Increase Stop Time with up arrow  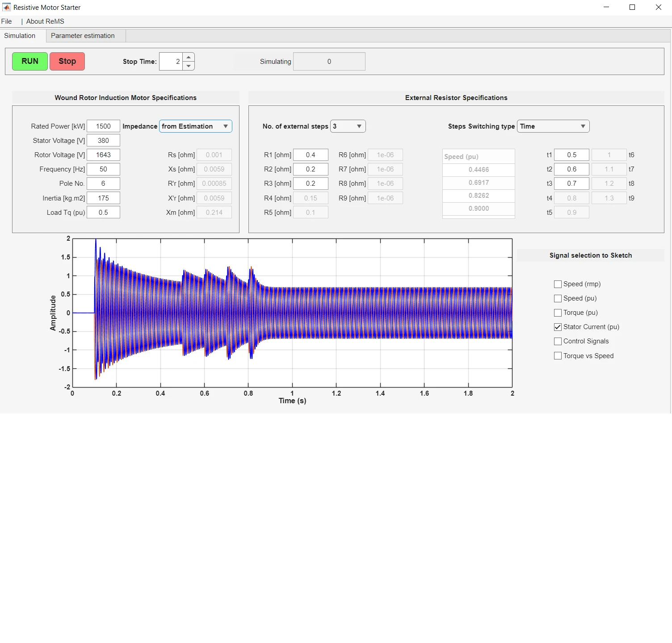[x=189, y=57]
